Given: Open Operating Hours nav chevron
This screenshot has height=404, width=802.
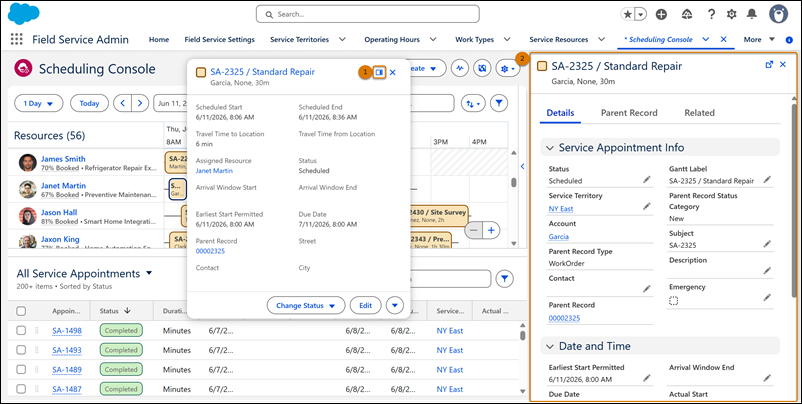Looking at the screenshot, I should pos(433,39).
